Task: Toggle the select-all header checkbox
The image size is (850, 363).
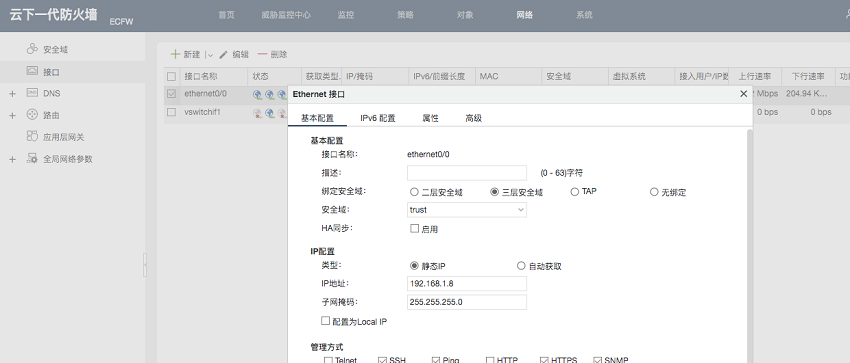Action: (171, 76)
